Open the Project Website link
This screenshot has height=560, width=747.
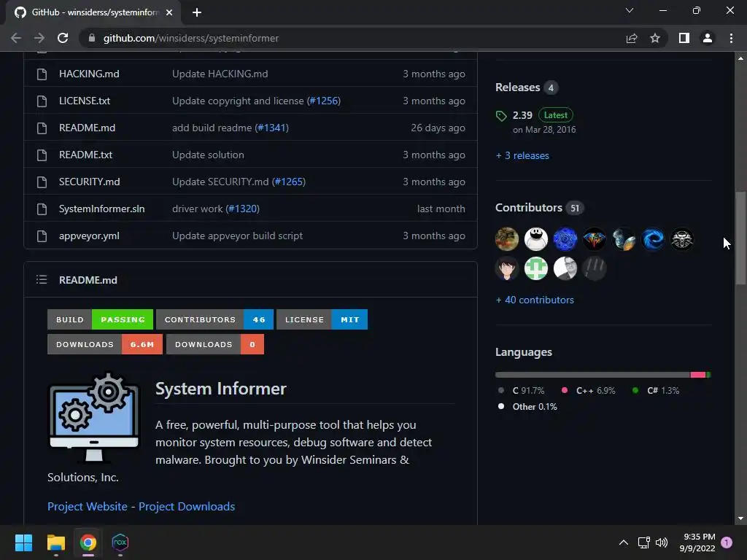pos(88,507)
